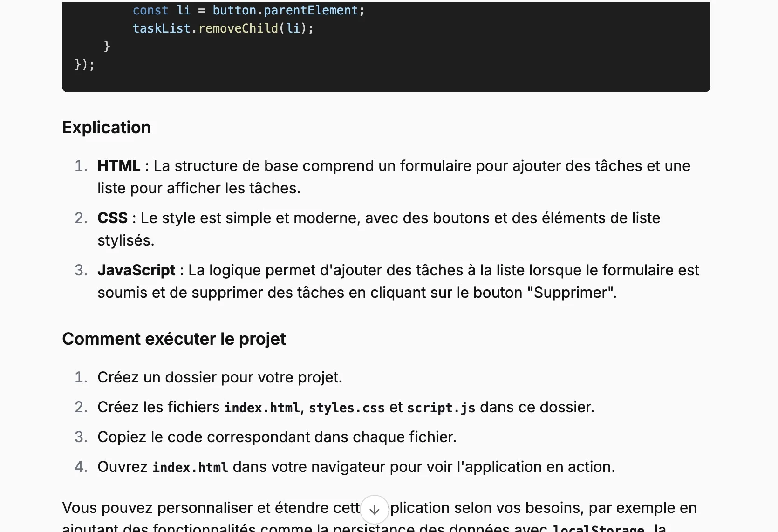Click the "parentElement" word in the code
This screenshot has width=778, height=532.
tap(311, 10)
